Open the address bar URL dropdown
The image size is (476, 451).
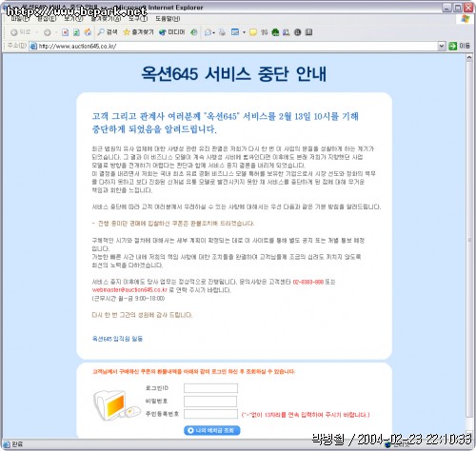442,46
